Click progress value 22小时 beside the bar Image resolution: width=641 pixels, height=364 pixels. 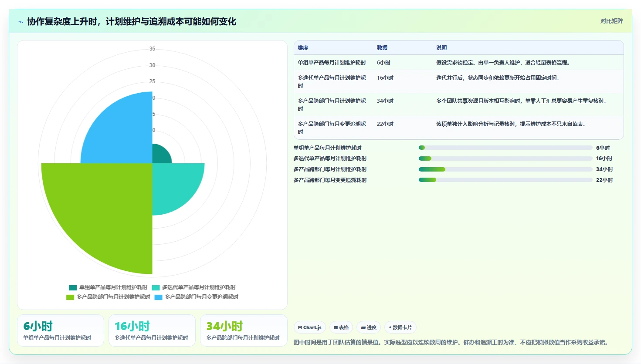(x=604, y=180)
